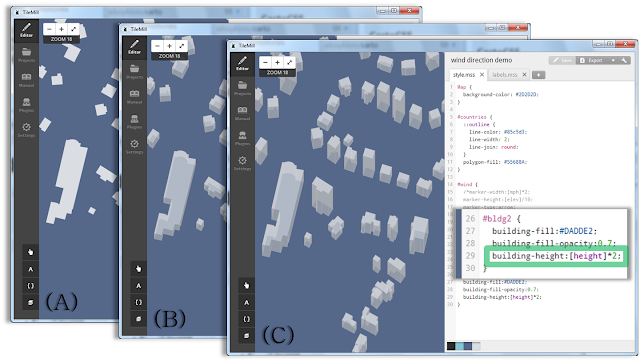
Task: Switch to the style.mss tab
Action: (464, 75)
